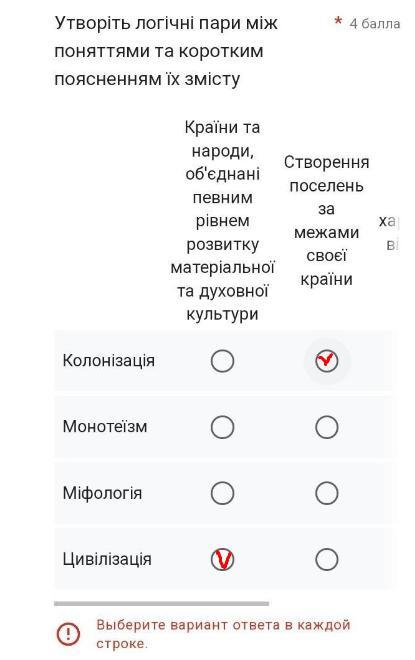Click checked Цивілізація radio in first column

222,559
